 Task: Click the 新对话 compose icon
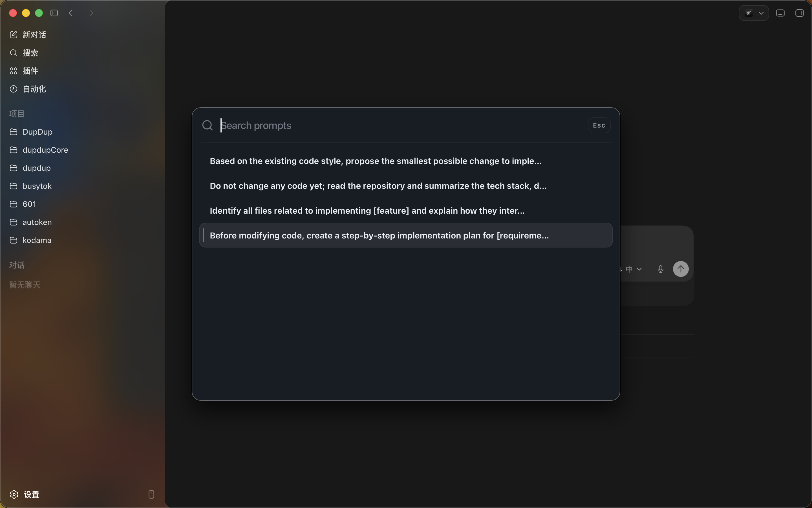tap(14, 35)
